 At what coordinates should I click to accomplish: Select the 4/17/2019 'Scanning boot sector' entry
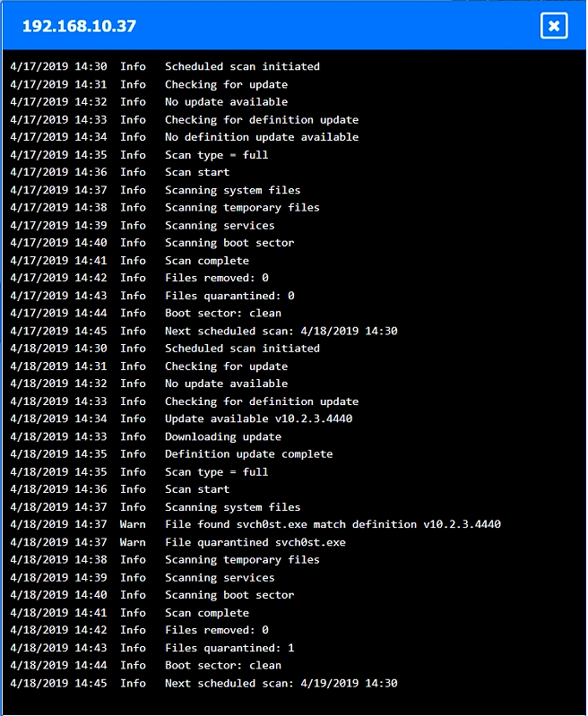[229, 243]
